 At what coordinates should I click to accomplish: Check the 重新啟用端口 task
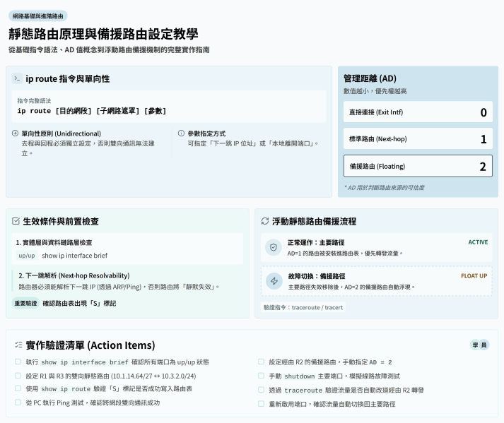pos(261,403)
